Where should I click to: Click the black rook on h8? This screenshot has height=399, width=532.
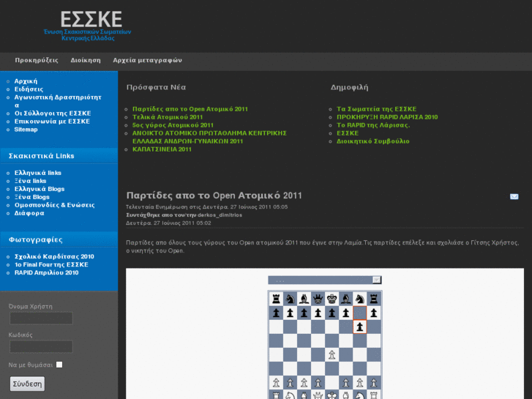coord(373,299)
